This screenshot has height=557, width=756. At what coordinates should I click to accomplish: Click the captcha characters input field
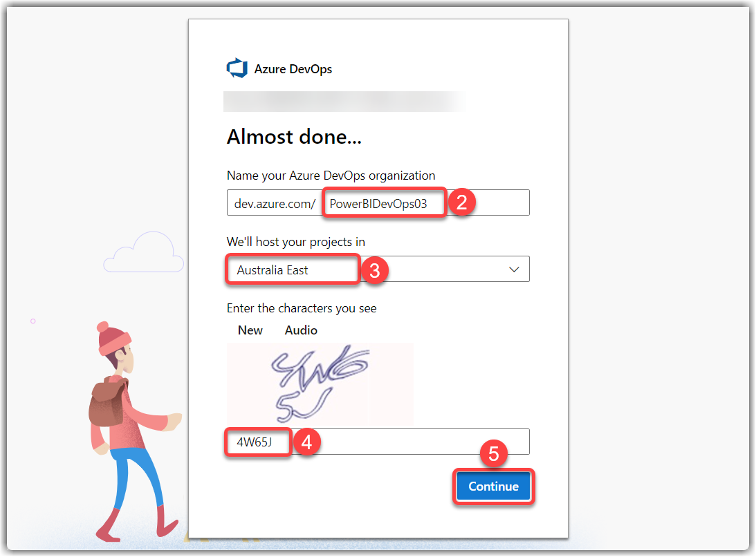378,442
